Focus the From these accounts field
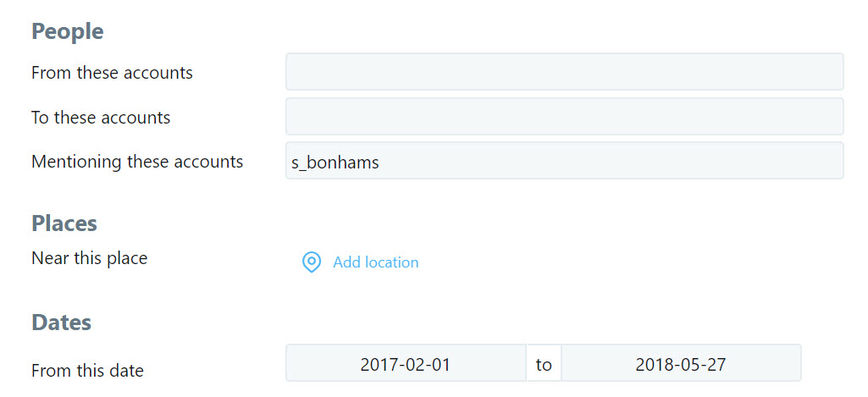This screenshot has width=868, height=397. point(565,71)
